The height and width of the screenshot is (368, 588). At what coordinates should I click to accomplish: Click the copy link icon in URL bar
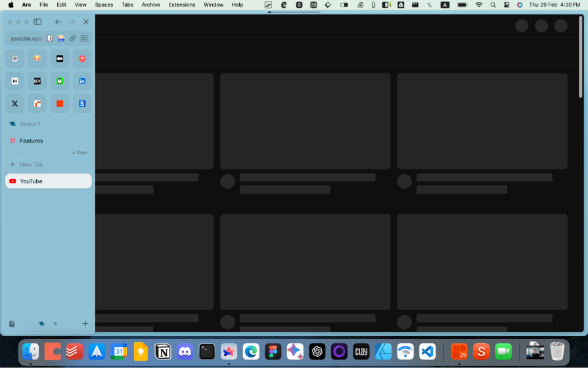click(x=72, y=39)
